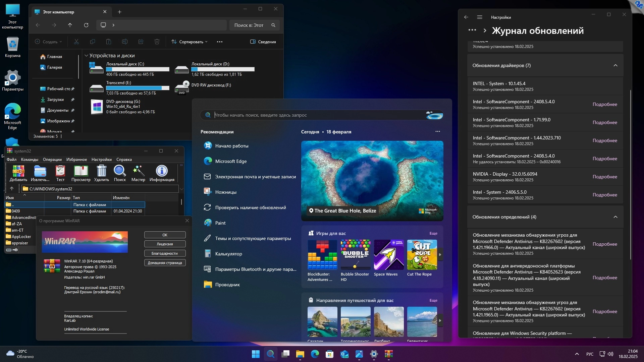Collapse Definition updates (Обновления определений) section
Screen dimensions: 644x362
coord(615,217)
